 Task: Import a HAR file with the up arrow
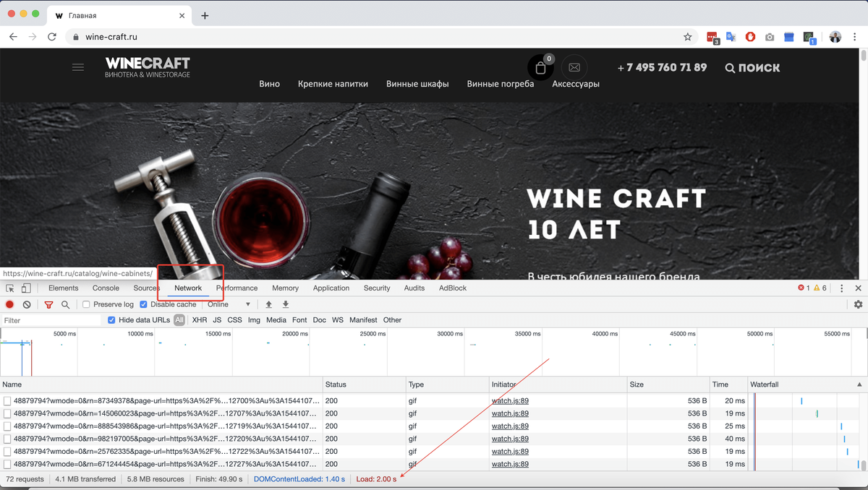point(269,304)
